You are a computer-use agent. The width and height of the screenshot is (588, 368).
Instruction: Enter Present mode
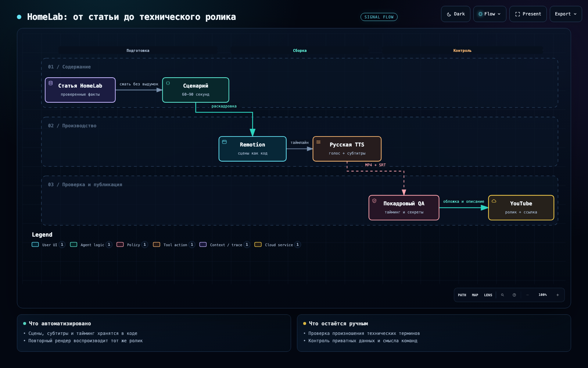coord(528,14)
